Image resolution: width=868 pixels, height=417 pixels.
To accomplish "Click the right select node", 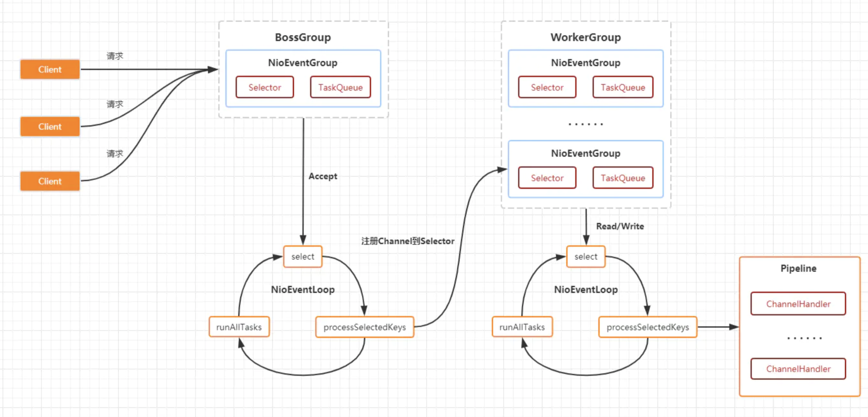I will (x=586, y=257).
